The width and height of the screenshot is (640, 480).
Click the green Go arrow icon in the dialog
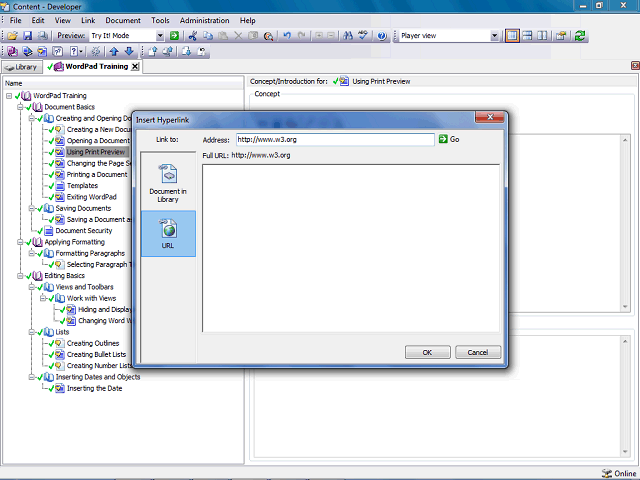click(x=443, y=139)
